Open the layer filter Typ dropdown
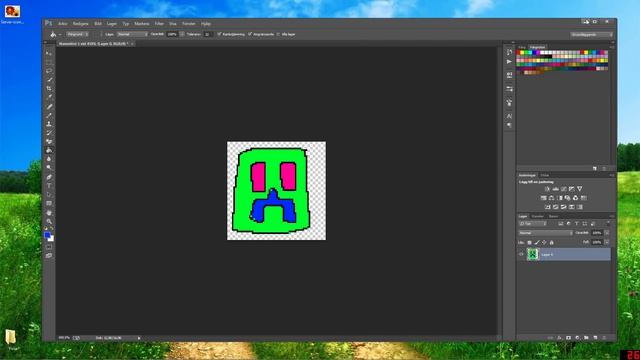Screen dimensions: 640x360 pos(533,224)
